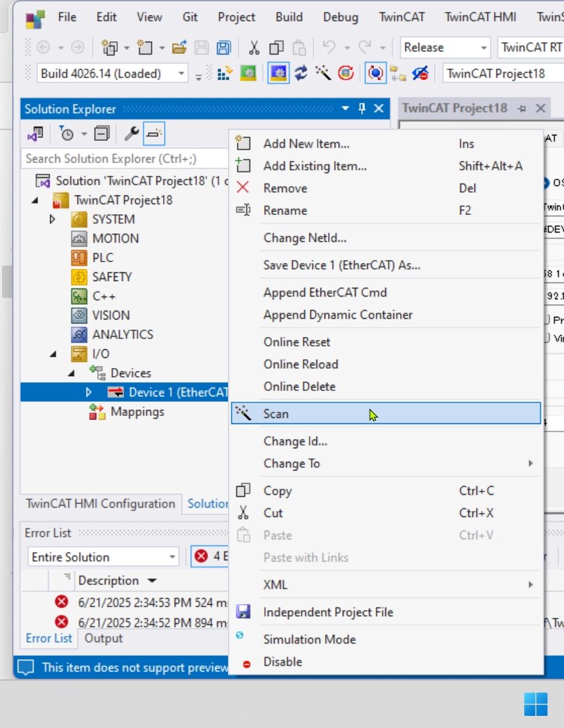Select the MOTION tree item
This screenshot has height=728, width=564.
[115, 239]
